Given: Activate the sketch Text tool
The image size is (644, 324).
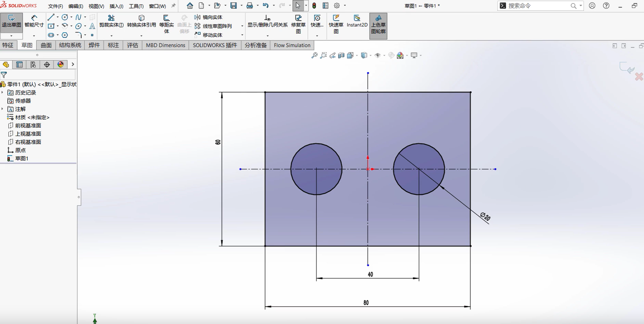Looking at the screenshot, I should 92,26.
